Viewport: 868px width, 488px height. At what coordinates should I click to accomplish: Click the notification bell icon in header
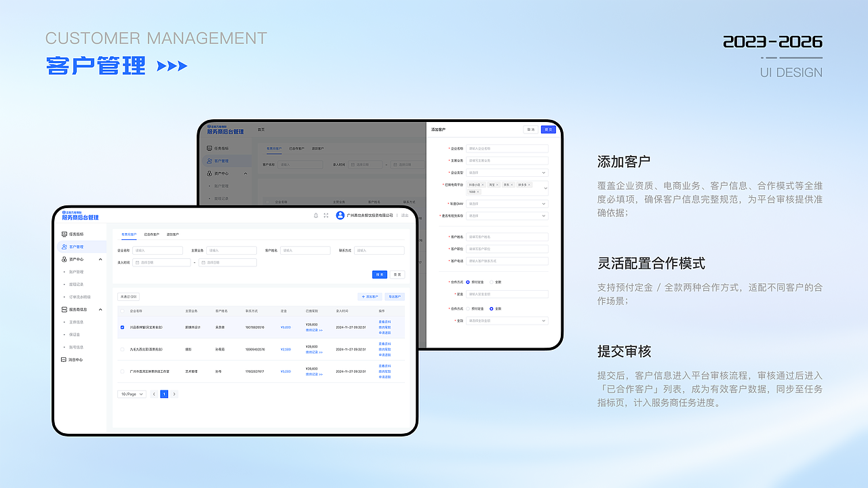click(315, 216)
